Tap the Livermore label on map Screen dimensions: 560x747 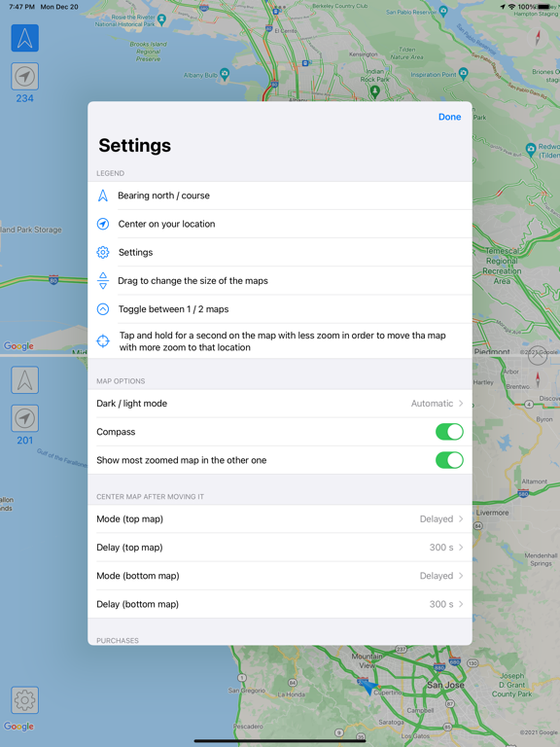pyautogui.click(x=492, y=513)
